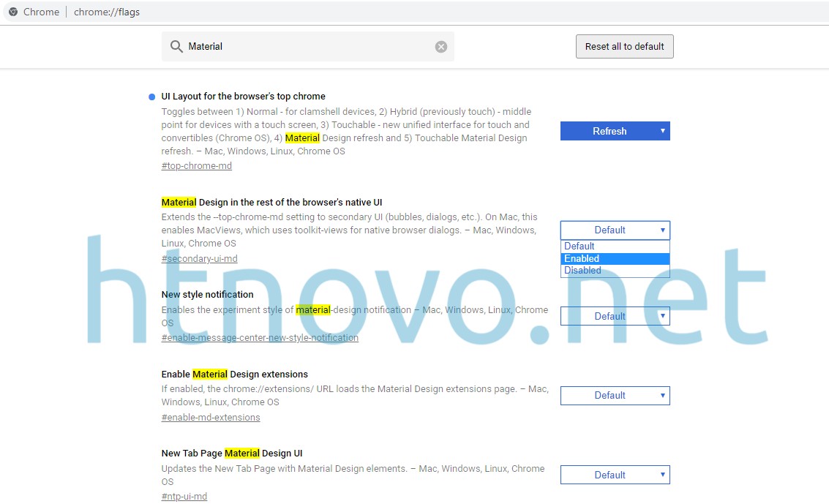Image resolution: width=829 pixels, height=504 pixels.
Task: Click 'UI Layout for the browser's top chrome' title
Action: [x=243, y=96]
